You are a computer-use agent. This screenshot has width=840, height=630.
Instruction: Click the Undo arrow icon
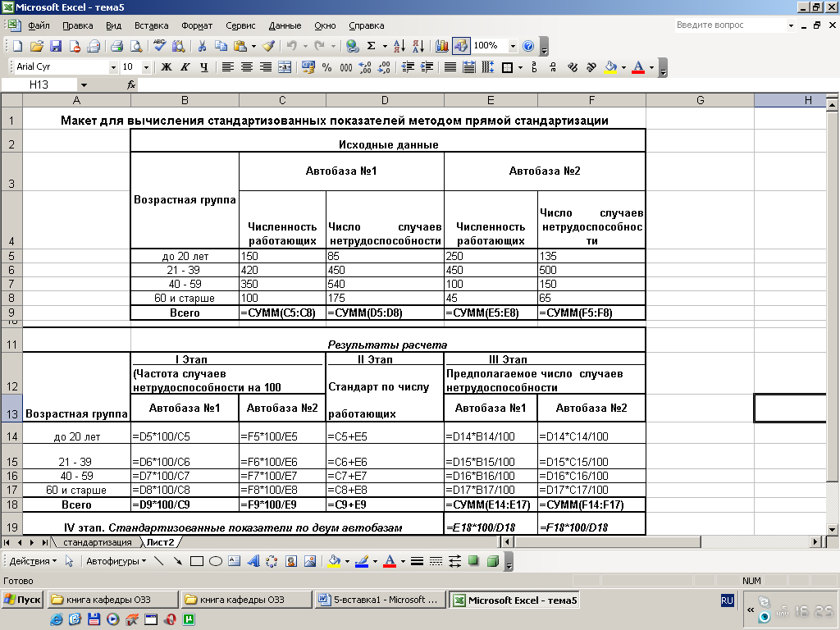coord(291,46)
